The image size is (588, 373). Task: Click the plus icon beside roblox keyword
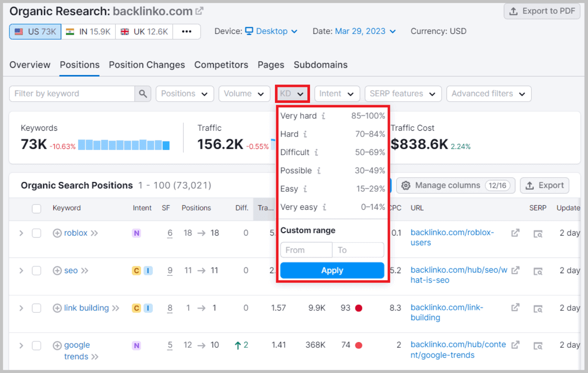coord(57,233)
